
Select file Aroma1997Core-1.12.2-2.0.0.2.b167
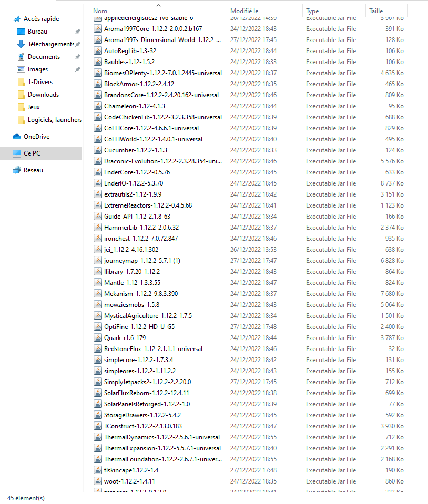[x=153, y=28]
